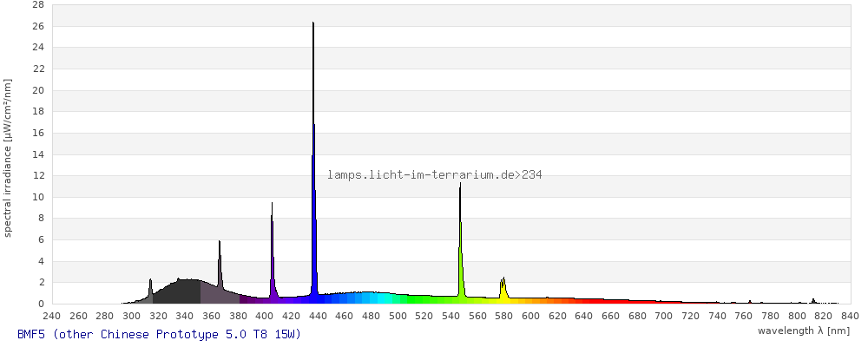Click the BMF5 Chinese Prototype caption

[x=159, y=334]
